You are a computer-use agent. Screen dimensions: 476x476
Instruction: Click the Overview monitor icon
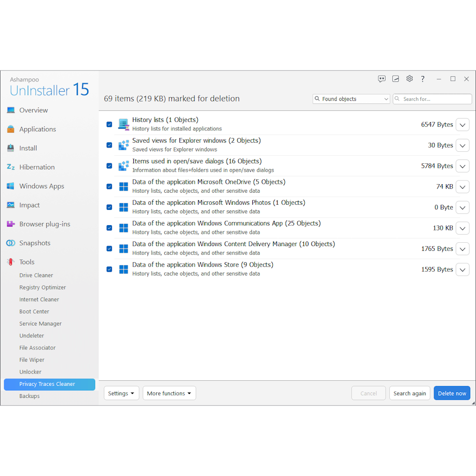pyautogui.click(x=10, y=110)
